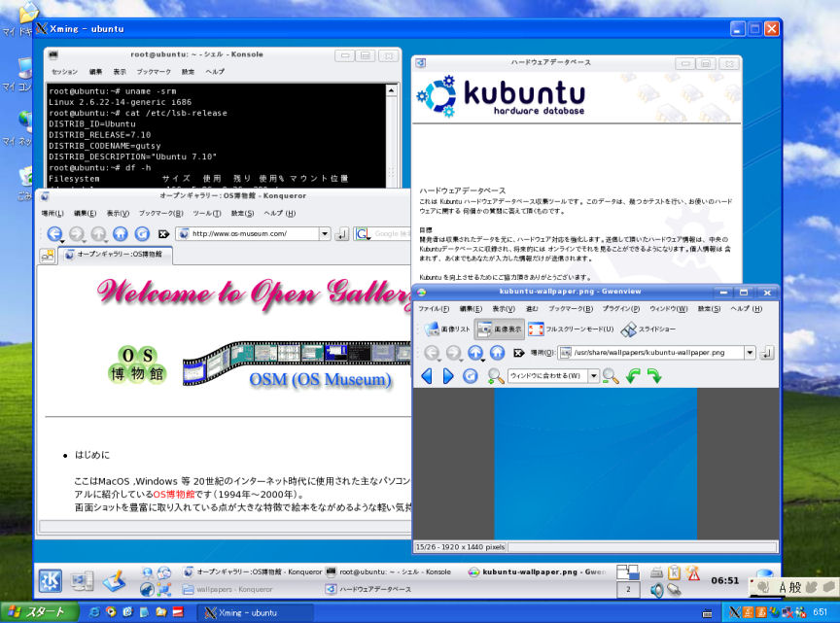The width and height of the screenshot is (840, 623).
Task: Zoom in on image in Gwenview
Action: coord(496,376)
